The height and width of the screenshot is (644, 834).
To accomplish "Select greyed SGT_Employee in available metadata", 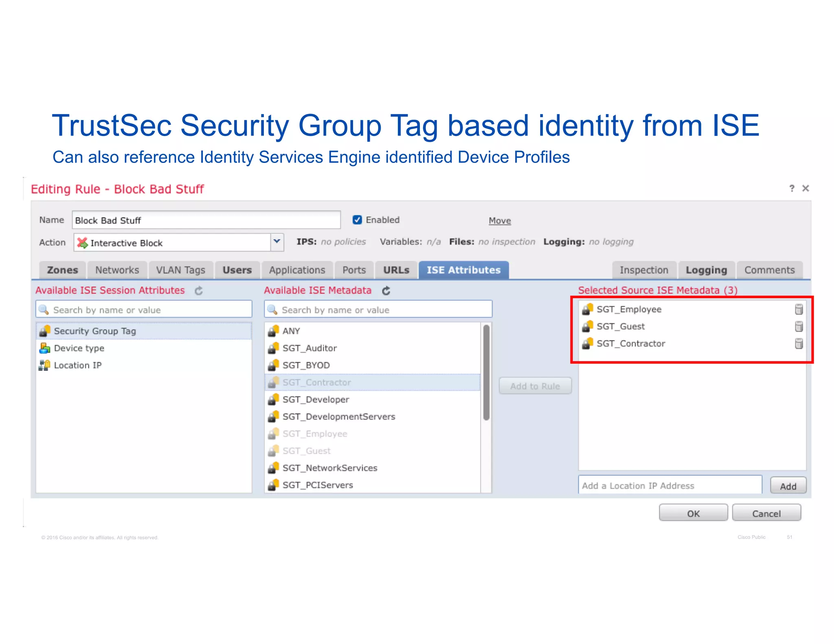I will coord(373,434).
